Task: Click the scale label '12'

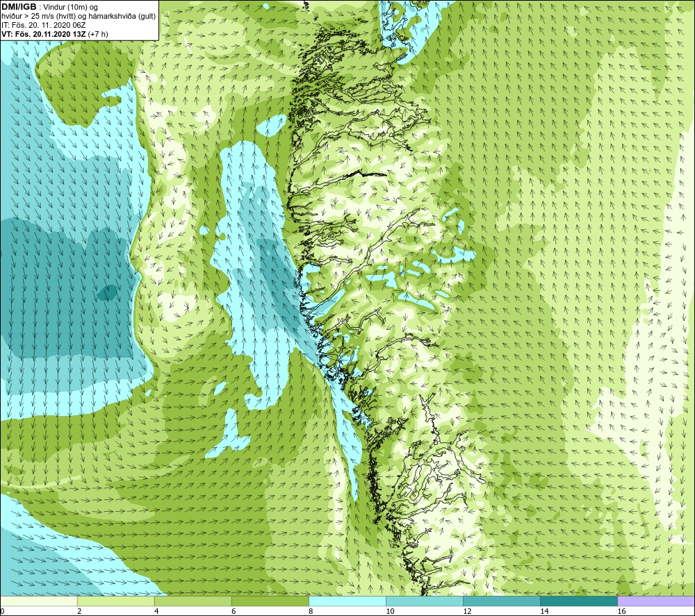Action: coord(467,611)
